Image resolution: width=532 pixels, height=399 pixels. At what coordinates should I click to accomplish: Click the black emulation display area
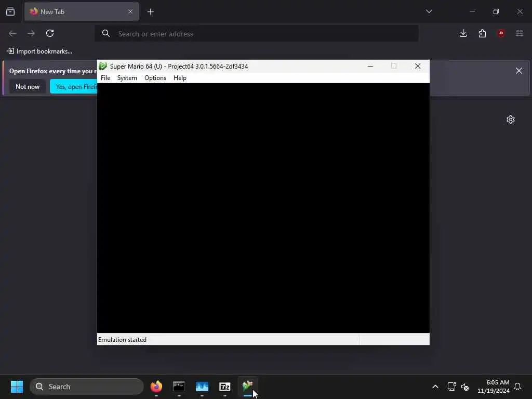pos(263,208)
